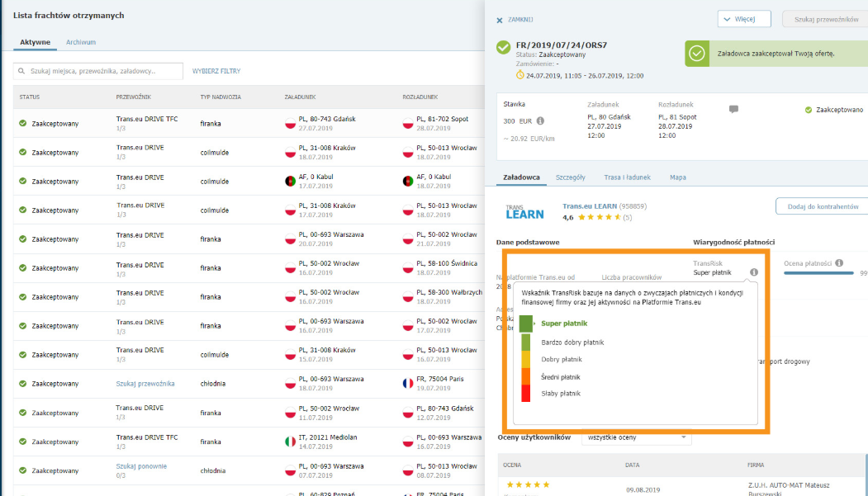Viewport: 868px width, 496px height.
Task: Click the chłodnia cell in Szukaj ponownie row
Action: [212, 471]
